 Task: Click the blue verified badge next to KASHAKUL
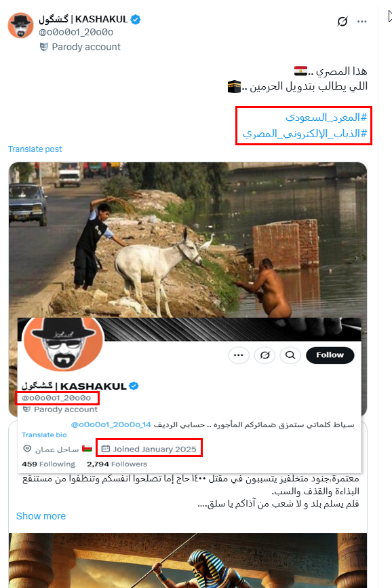(x=136, y=20)
